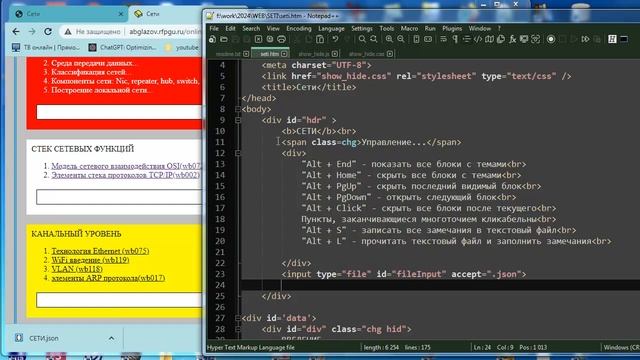Viewport: 640px width, 360px height.
Task: Reload the browser page
Action: click(48, 31)
